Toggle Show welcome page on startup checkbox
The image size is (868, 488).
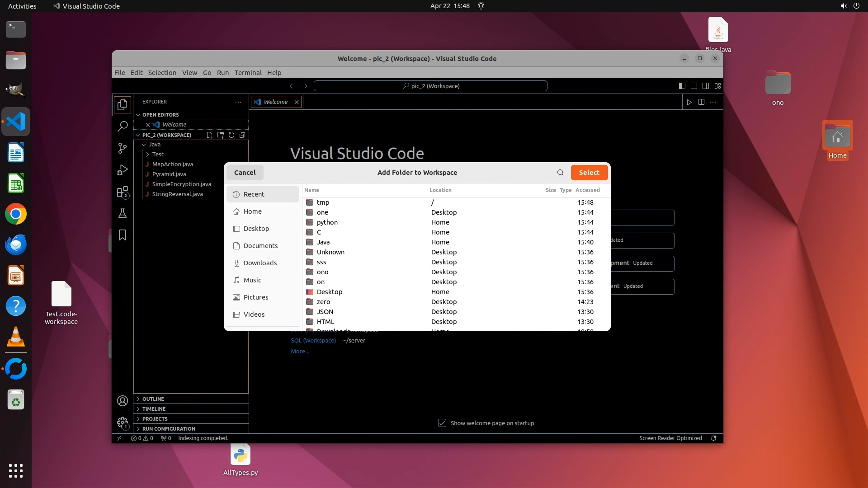coord(442,423)
